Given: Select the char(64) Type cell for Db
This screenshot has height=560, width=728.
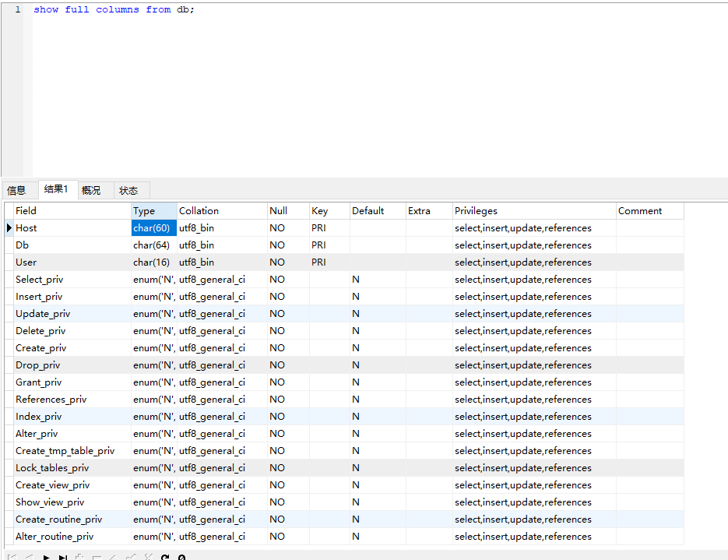Looking at the screenshot, I should [152, 245].
